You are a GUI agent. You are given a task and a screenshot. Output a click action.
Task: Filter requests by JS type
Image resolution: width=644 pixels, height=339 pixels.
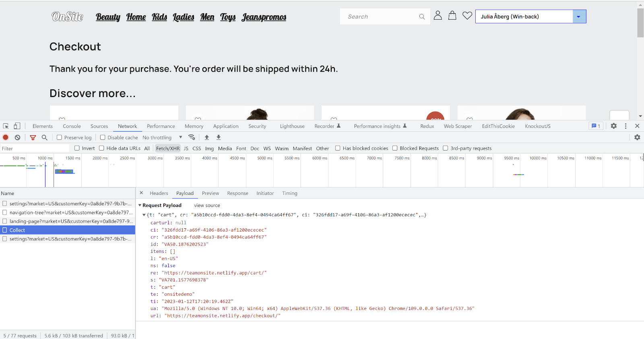(186, 148)
